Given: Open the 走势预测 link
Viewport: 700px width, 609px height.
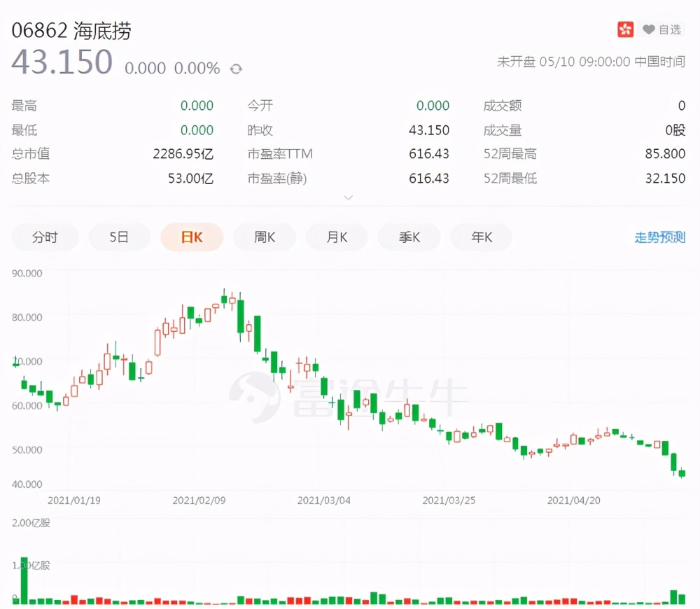Looking at the screenshot, I should pyautogui.click(x=660, y=237).
